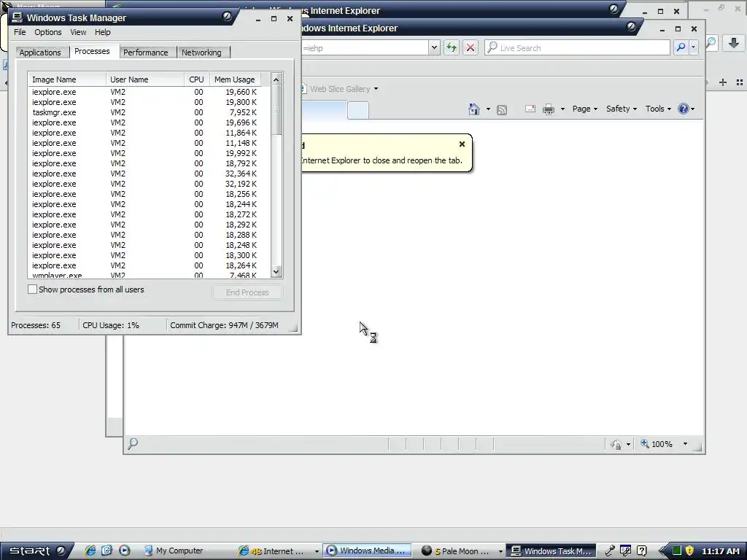Click the protected mode icon in IE status bar

click(x=616, y=444)
